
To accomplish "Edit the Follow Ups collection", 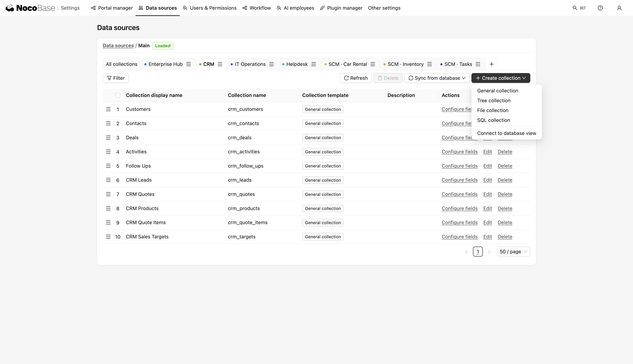I will 488,166.
